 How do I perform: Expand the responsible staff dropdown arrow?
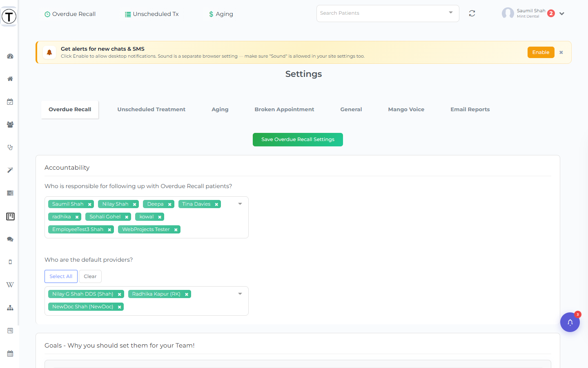(x=240, y=204)
